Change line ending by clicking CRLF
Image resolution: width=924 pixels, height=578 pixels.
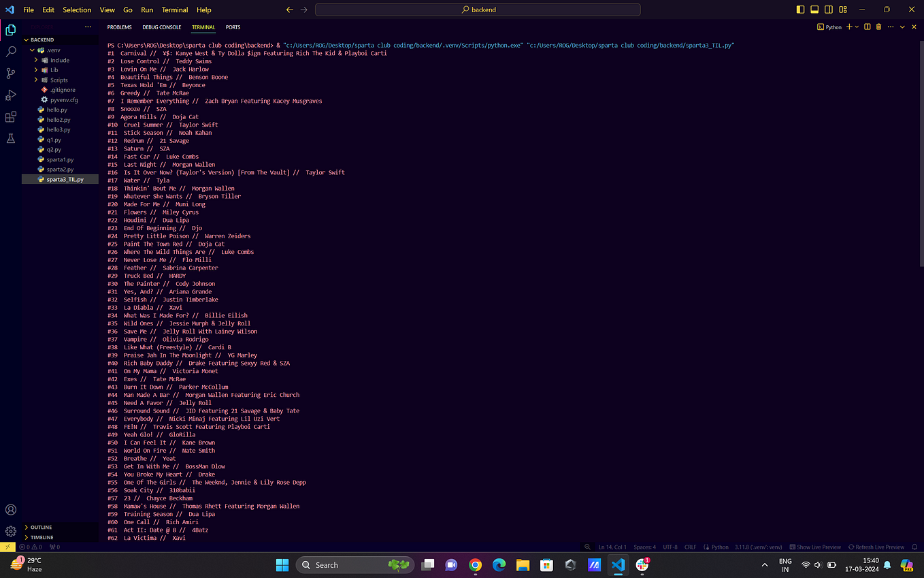click(x=690, y=547)
